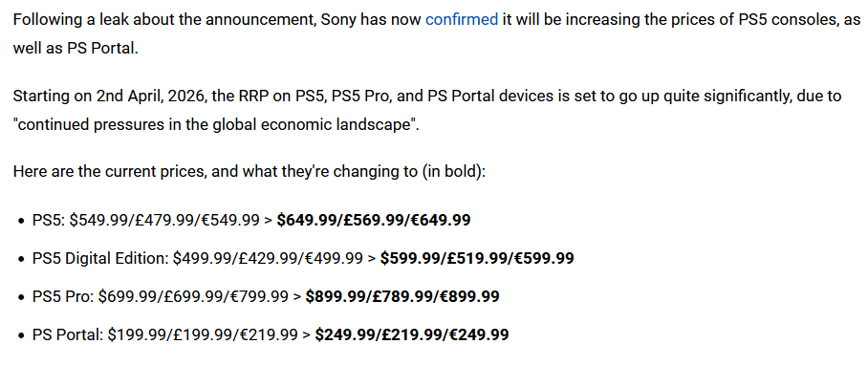Click the "PS5 Pro:" label in the list
Viewport: 868px width, 366px height.
point(63,297)
